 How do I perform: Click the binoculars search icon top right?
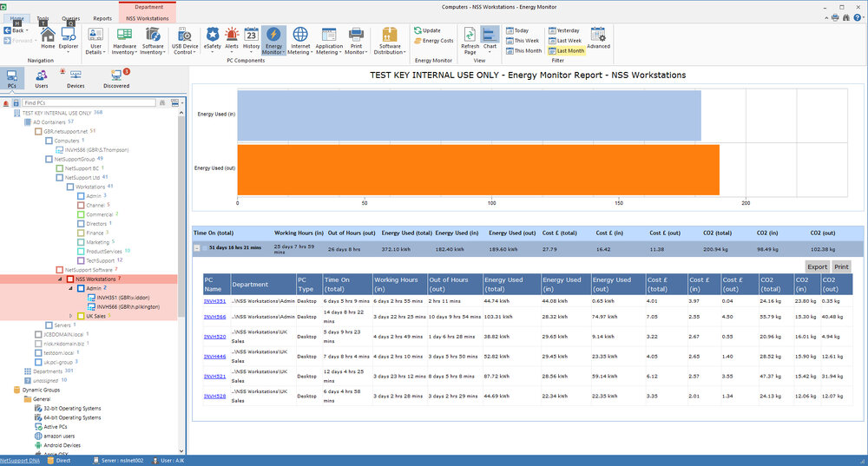846,17
